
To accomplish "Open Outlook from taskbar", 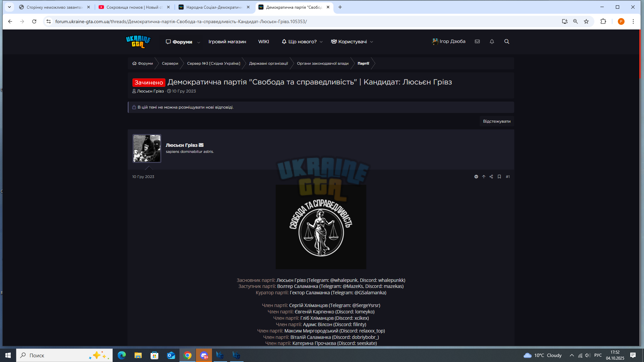I will (171, 355).
